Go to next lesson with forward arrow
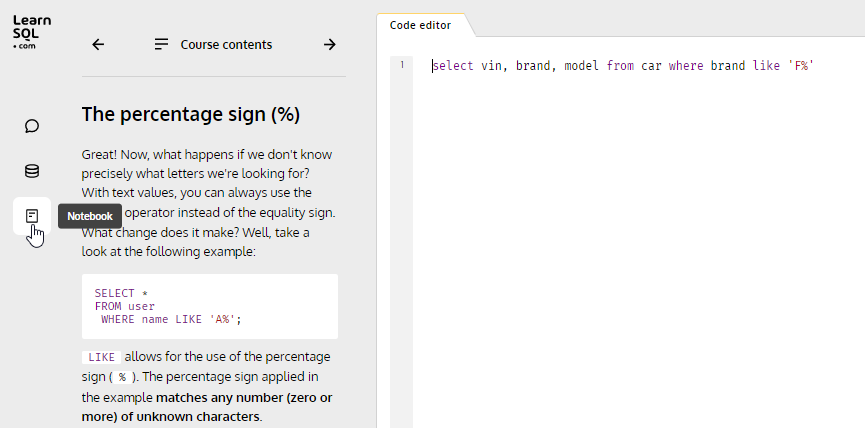Image resolution: width=865 pixels, height=428 pixels. tap(329, 45)
